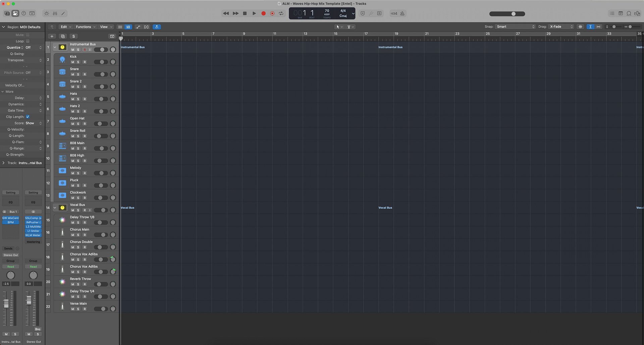The image size is (644, 345).
Task: Open the Left-click tool menu
Action: pyautogui.click(x=339, y=27)
